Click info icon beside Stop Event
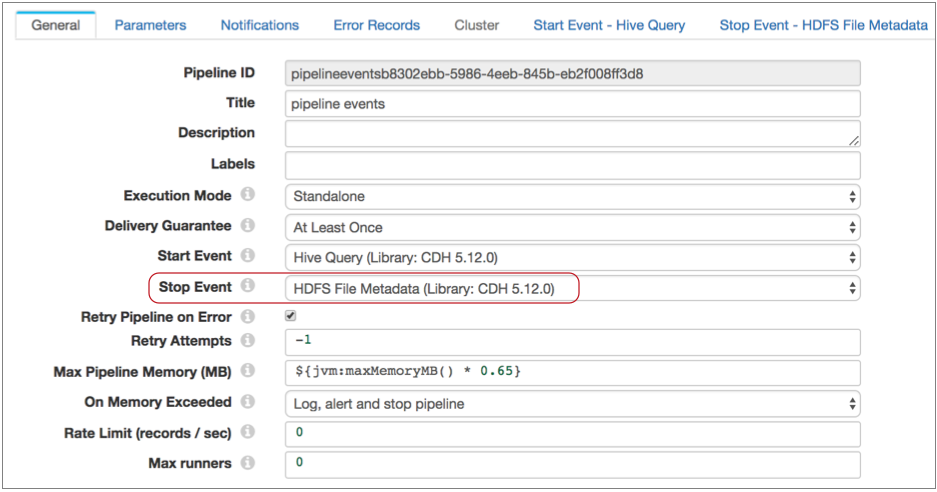This screenshot has width=937, height=492. 248,287
